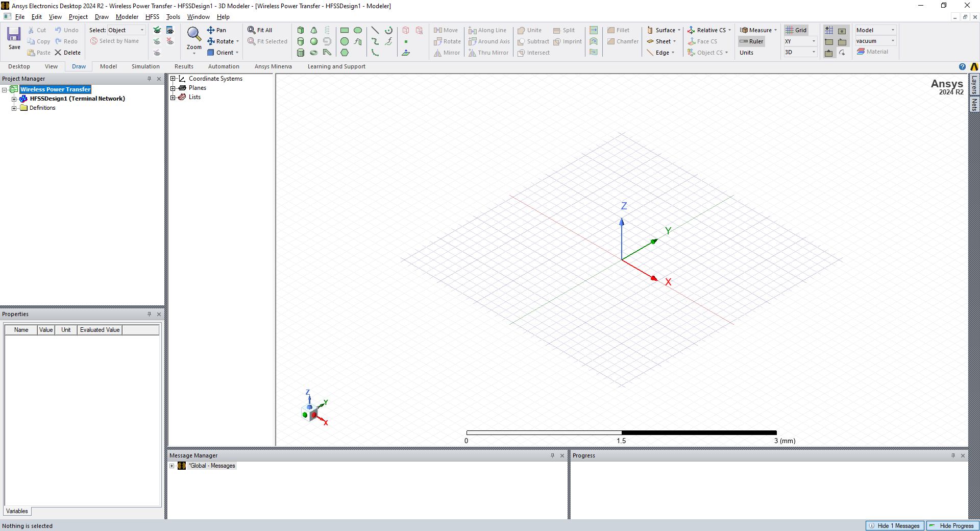Switch to the Simulation ribbon tab

(145, 66)
